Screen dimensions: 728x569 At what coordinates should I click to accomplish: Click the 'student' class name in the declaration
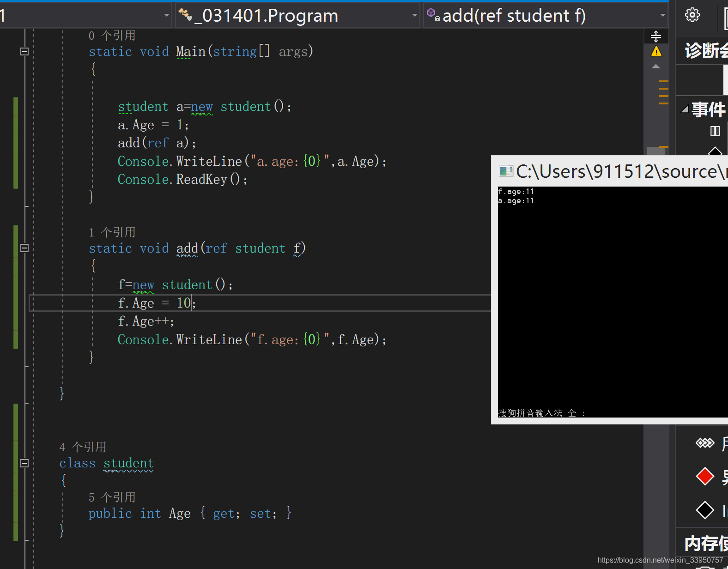coord(128,463)
